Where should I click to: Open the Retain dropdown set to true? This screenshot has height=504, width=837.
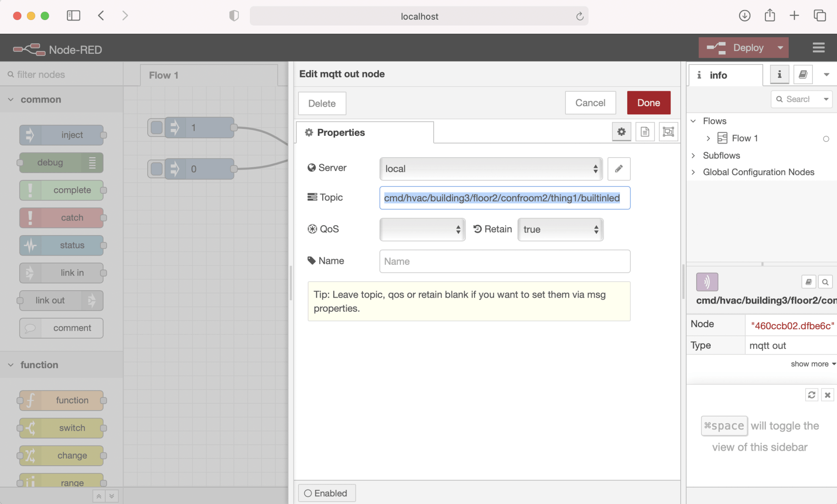560,229
